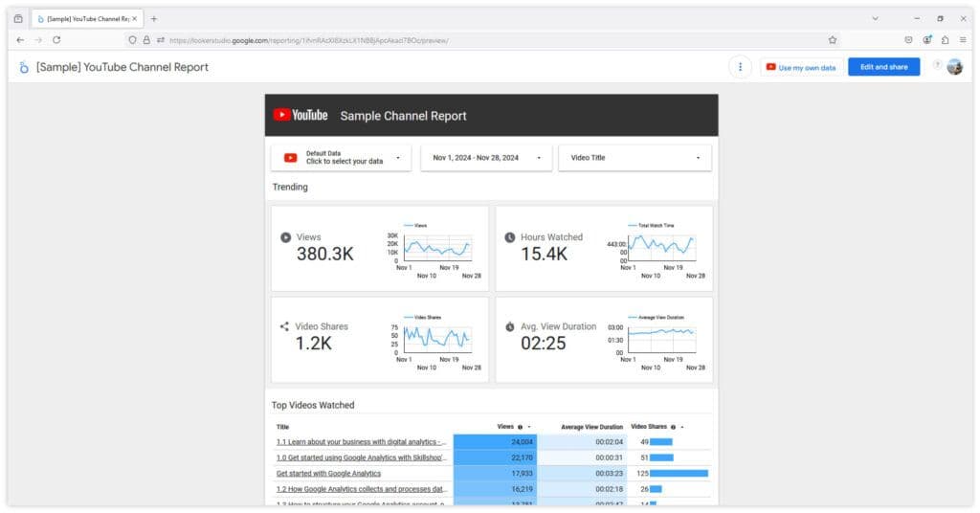Open the Firefox View icon in tab bar

pyautogui.click(x=18, y=19)
